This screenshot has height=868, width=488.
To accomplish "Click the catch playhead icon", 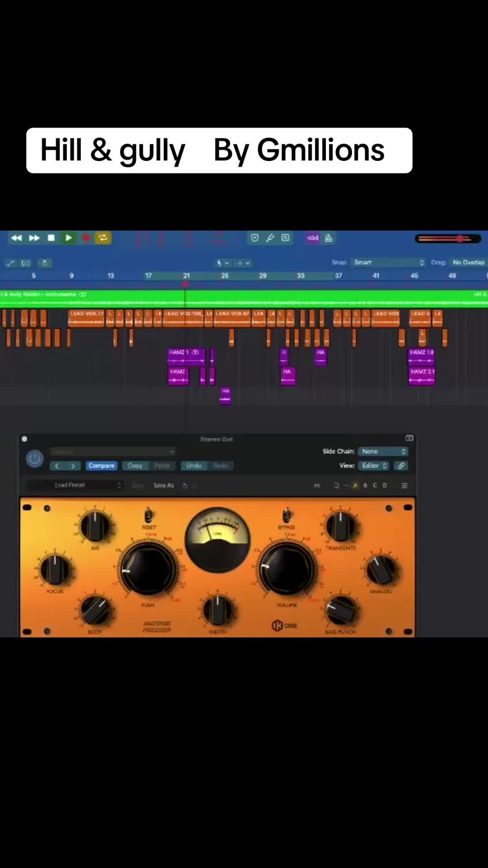I will click(44, 263).
